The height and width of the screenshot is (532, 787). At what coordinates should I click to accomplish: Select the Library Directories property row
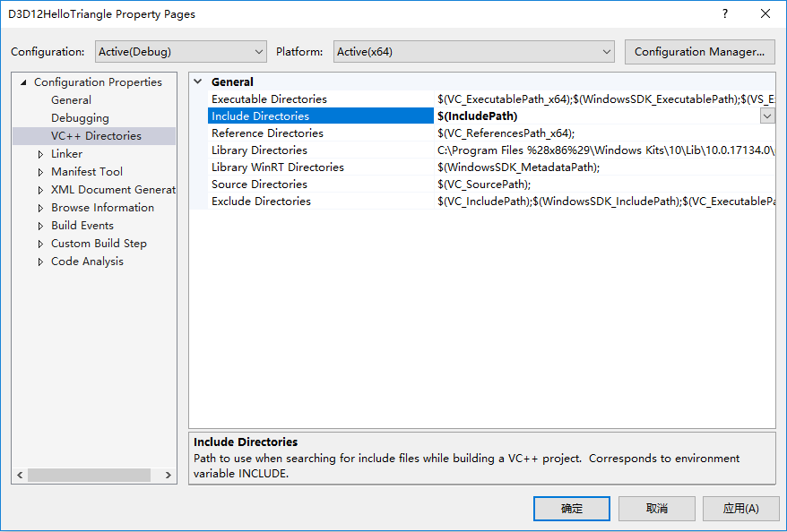[x=259, y=150]
